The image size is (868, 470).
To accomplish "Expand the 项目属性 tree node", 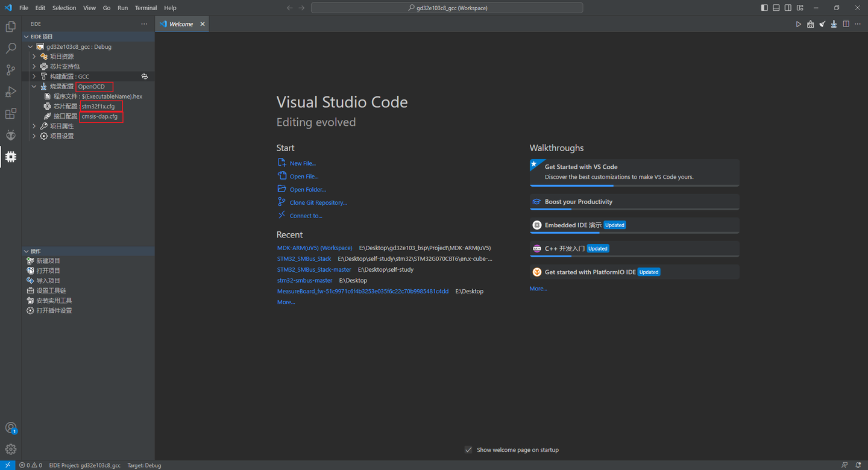I will pyautogui.click(x=34, y=126).
